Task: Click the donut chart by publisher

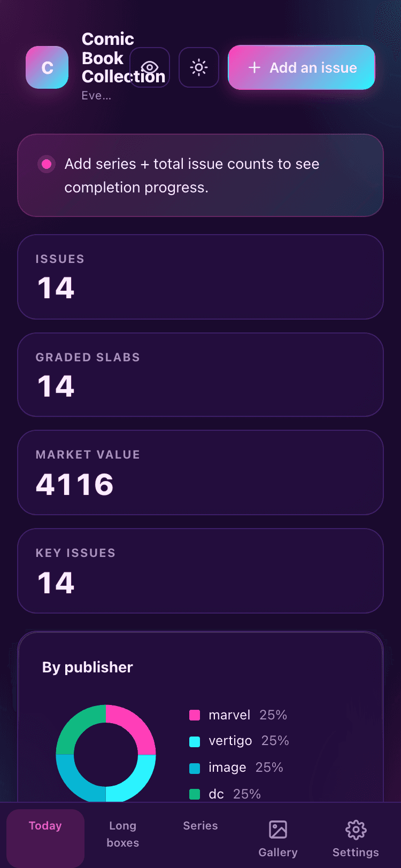Action: (106, 754)
